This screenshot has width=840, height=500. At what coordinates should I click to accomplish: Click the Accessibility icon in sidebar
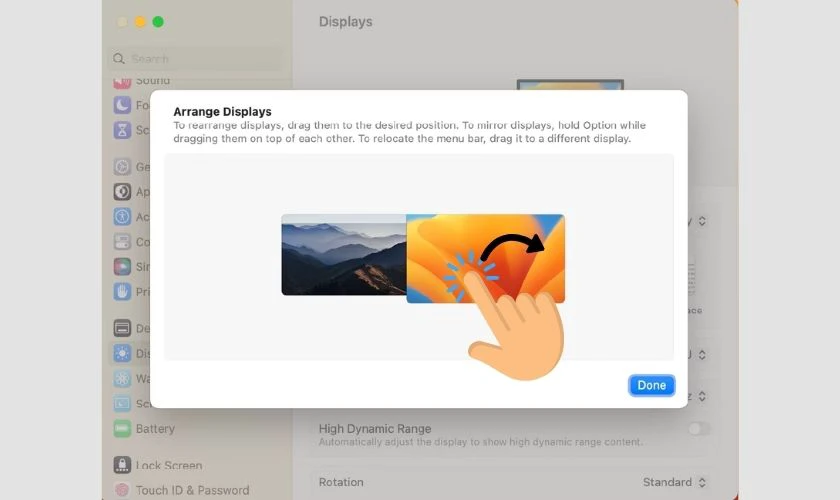(122, 217)
